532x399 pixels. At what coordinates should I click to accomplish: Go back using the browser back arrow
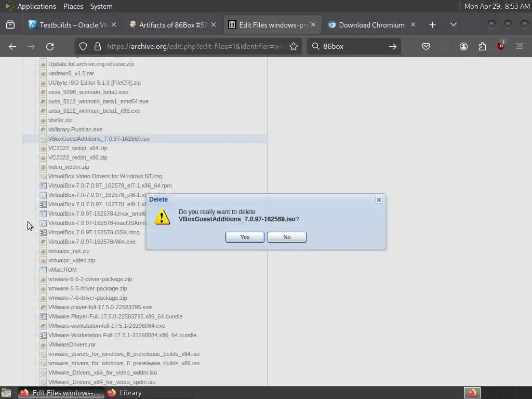(x=12, y=46)
